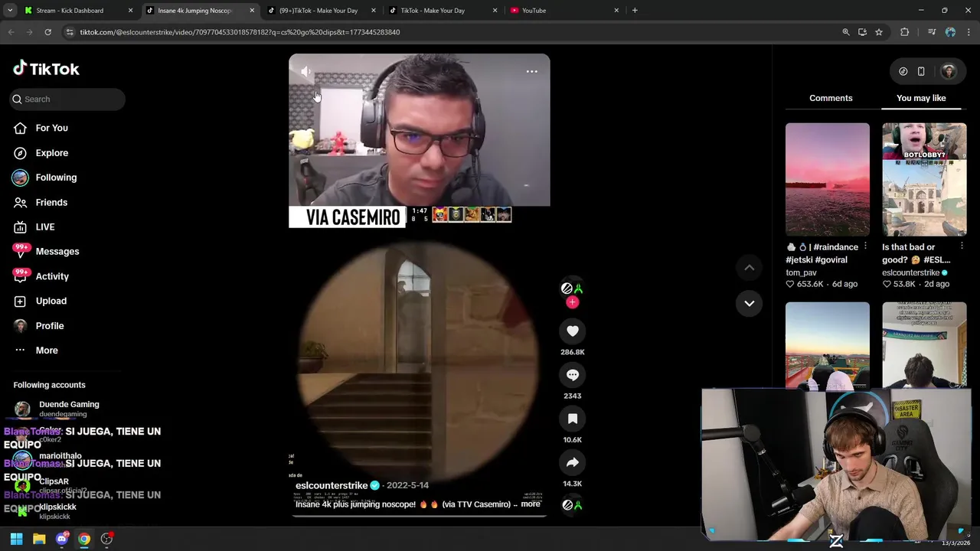Open the tab search dropdown arrow
This screenshot has height=551, width=980.
(x=10, y=11)
